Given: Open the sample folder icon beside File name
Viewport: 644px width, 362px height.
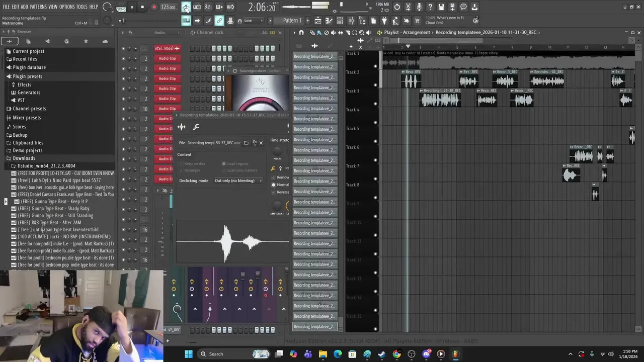Looking at the screenshot, I should (246, 143).
